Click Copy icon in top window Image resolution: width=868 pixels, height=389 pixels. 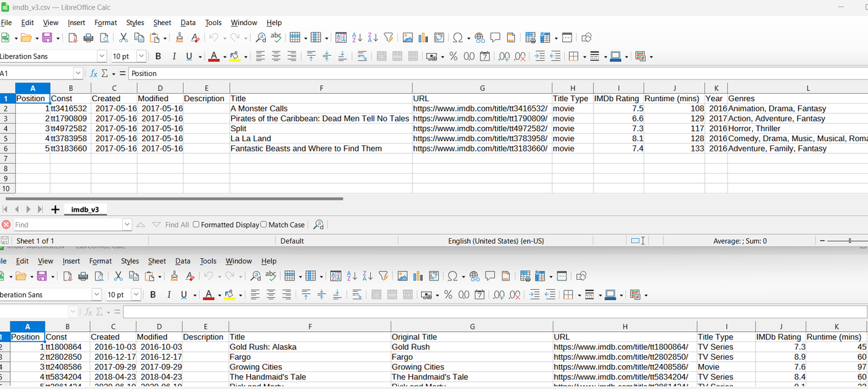(139, 37)
